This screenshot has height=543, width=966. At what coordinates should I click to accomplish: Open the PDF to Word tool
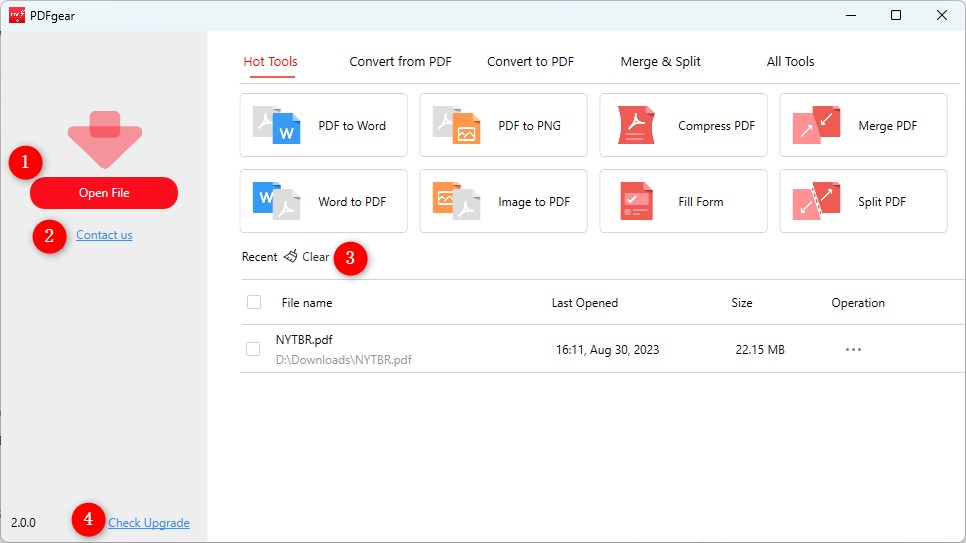pyautogui.click(x=323, y=126)
